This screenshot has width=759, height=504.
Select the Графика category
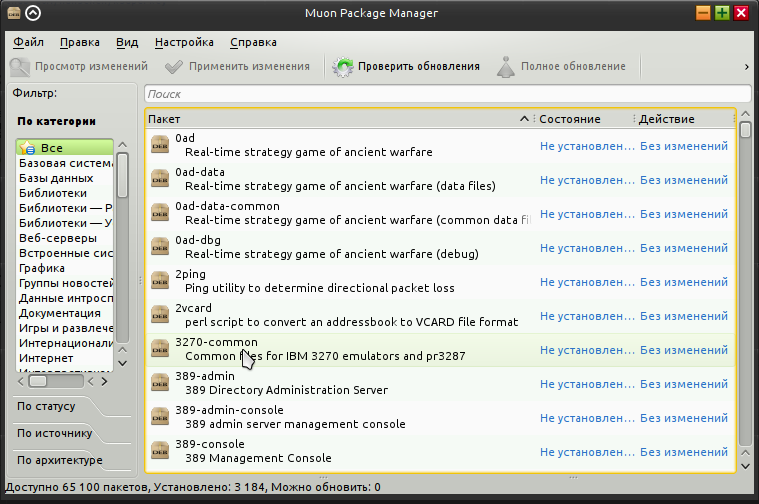point(65,268)
